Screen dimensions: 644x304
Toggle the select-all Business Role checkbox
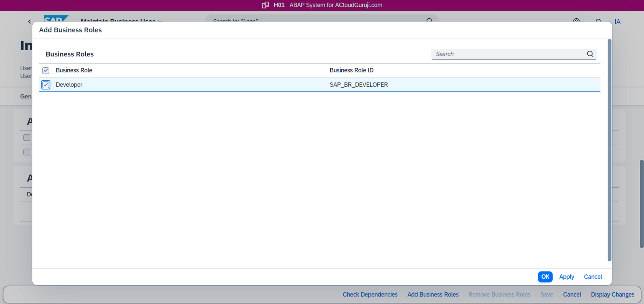tap(46, 70)
